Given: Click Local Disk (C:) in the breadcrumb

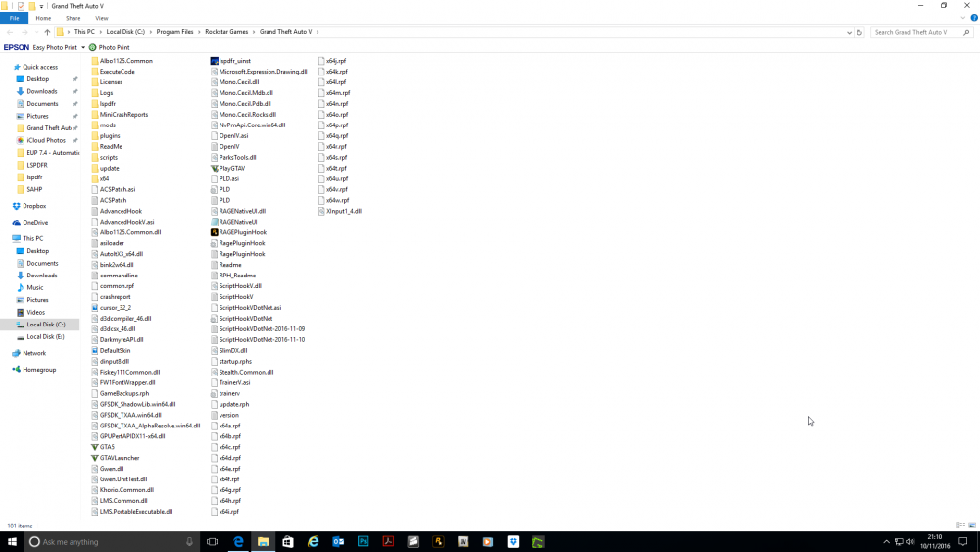Looking at the screenshot, I should pyautogui.click(x=125, y=32).
